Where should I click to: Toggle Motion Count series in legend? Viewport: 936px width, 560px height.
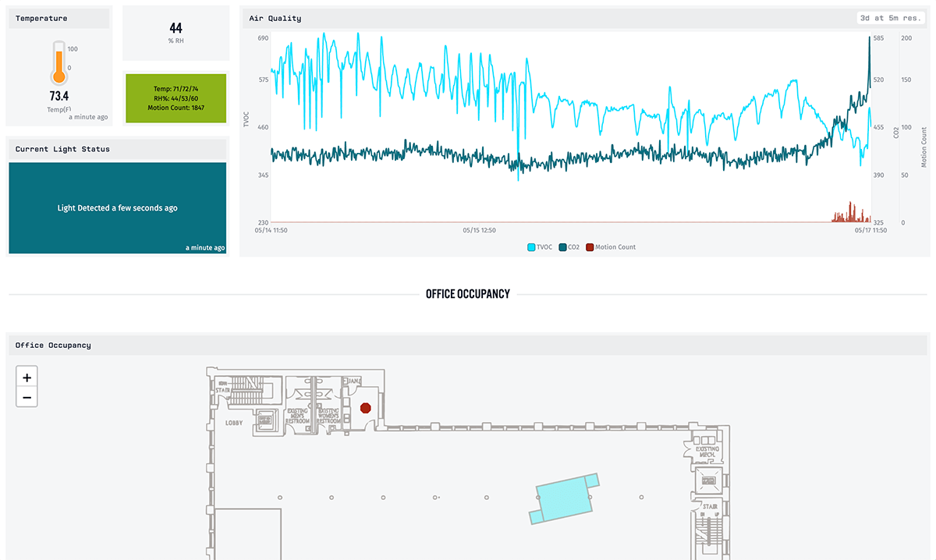coord(611,247)
